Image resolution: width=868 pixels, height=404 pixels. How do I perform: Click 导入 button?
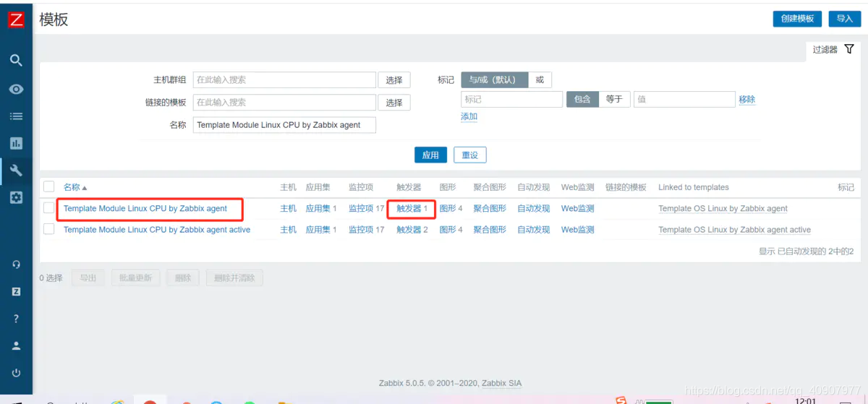844,19
